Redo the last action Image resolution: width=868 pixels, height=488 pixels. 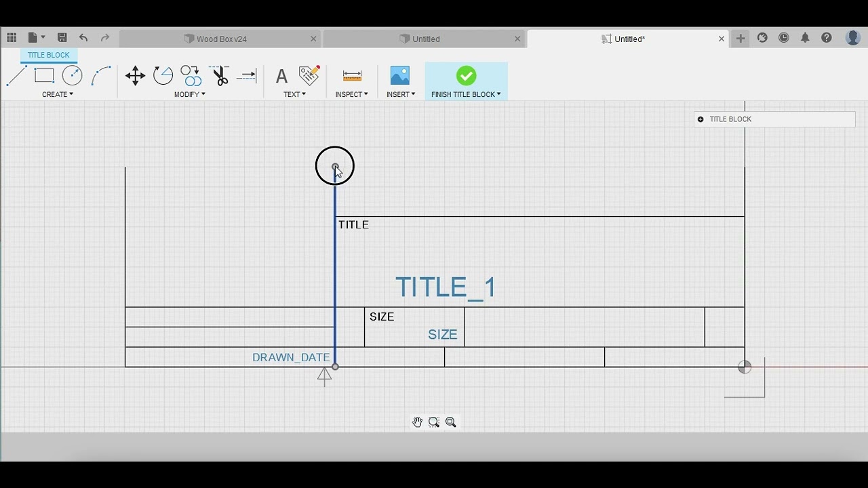click(105, 38)
